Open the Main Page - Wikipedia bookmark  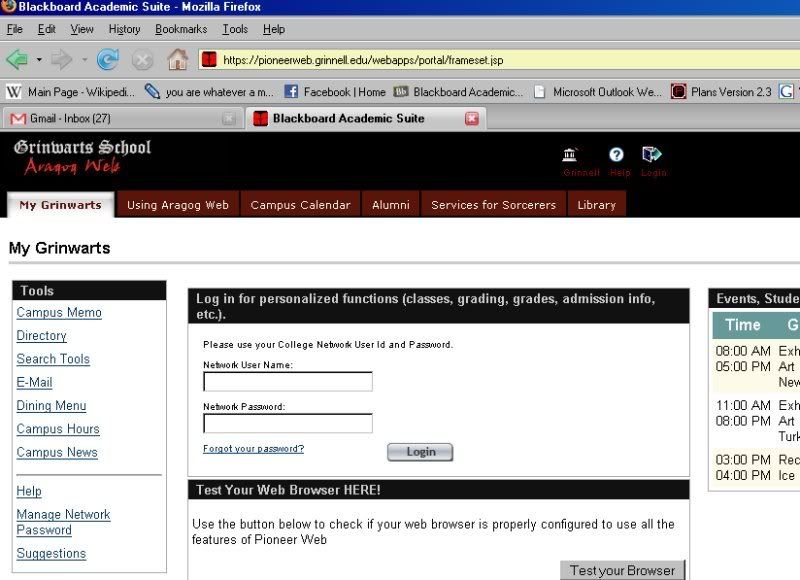[71, 92]
